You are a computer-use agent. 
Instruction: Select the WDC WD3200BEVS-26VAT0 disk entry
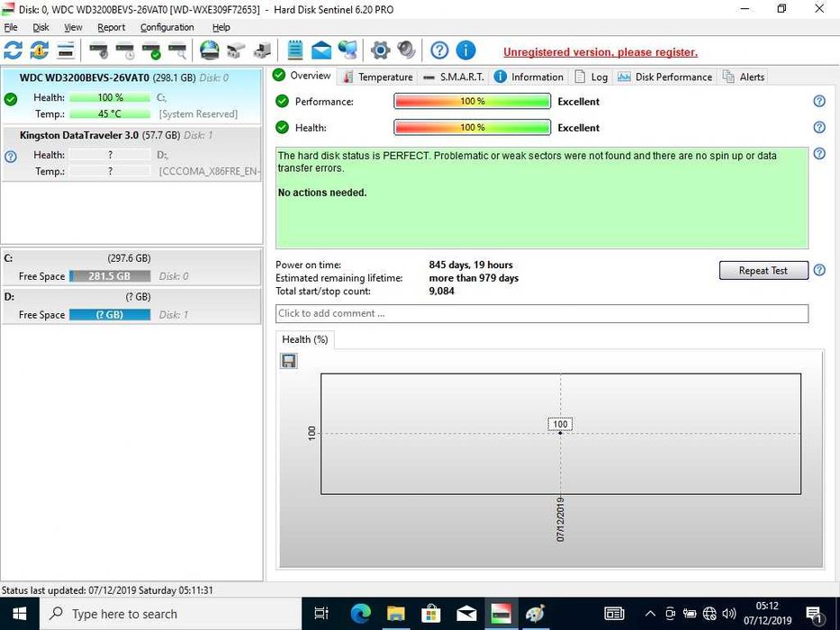coord(131,96)
